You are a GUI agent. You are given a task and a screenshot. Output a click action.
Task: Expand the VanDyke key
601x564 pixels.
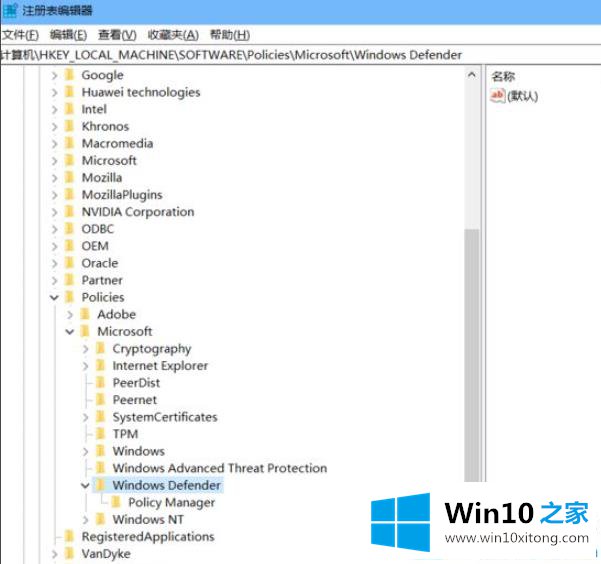coord(54,554)
